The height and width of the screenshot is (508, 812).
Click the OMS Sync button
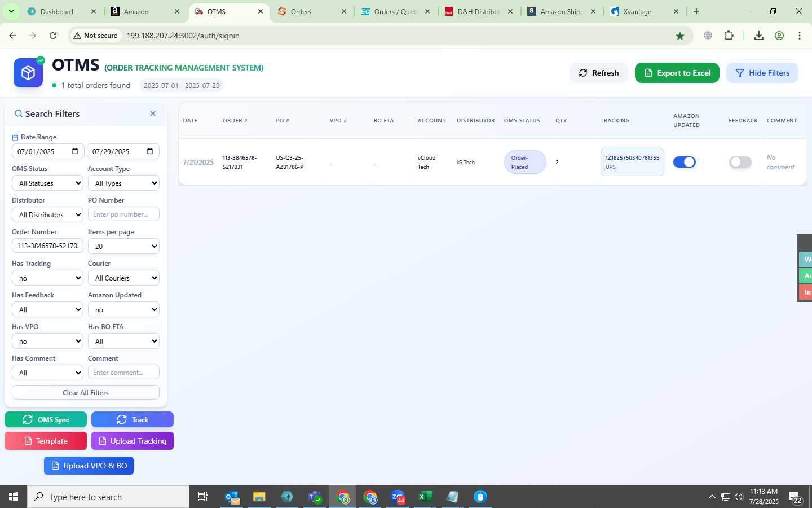tap(46, 419)
